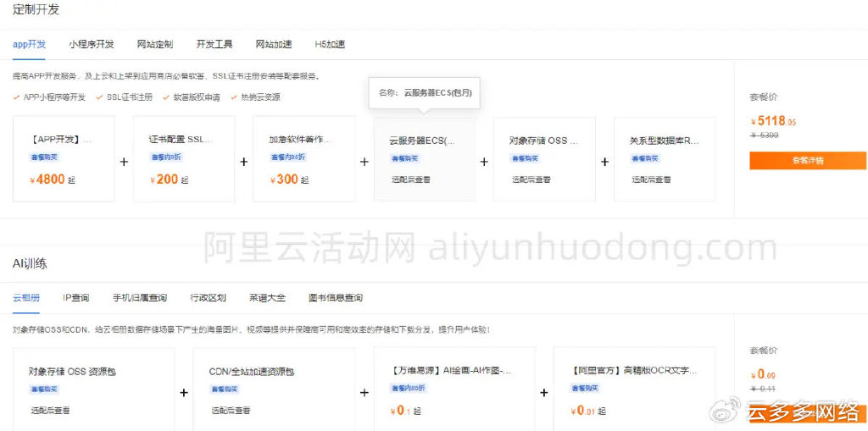Open the 云服务器ECS card title
This screenshot has height=431, width=868.
(x=422, y=141)
